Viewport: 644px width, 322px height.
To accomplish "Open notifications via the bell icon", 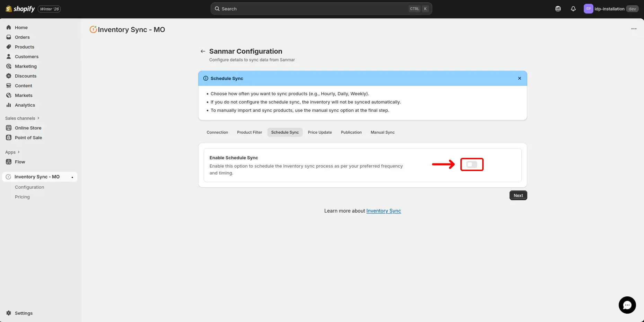I will tap(573, 9).
